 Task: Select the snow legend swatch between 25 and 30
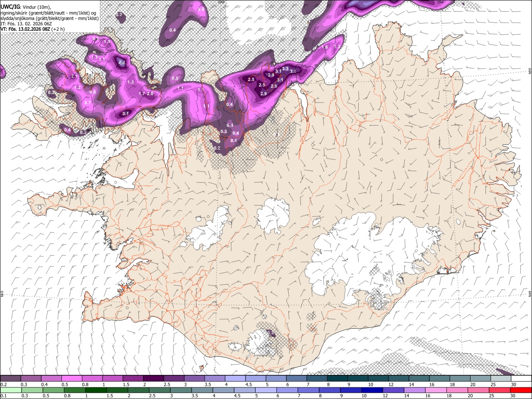point(501,379)
